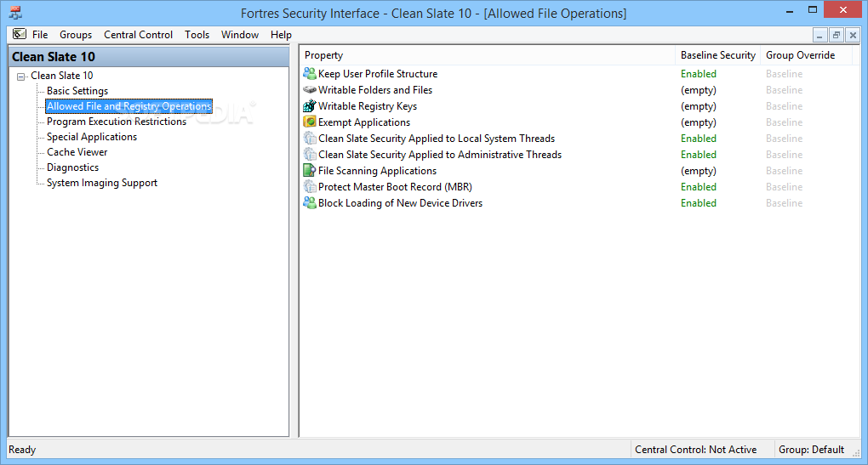Click (empty) value for Writable Folders and Files
Viewport: 868px width, 465px height.
click(699, 89)
